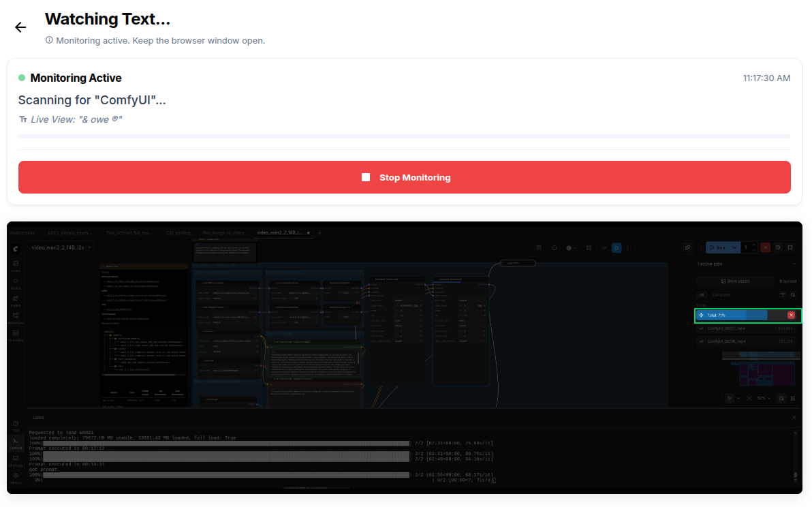The image size is (812, 507).
Task: Enable the Completed jobs filter
Action: pyautogui.click(x=721, y=295)
